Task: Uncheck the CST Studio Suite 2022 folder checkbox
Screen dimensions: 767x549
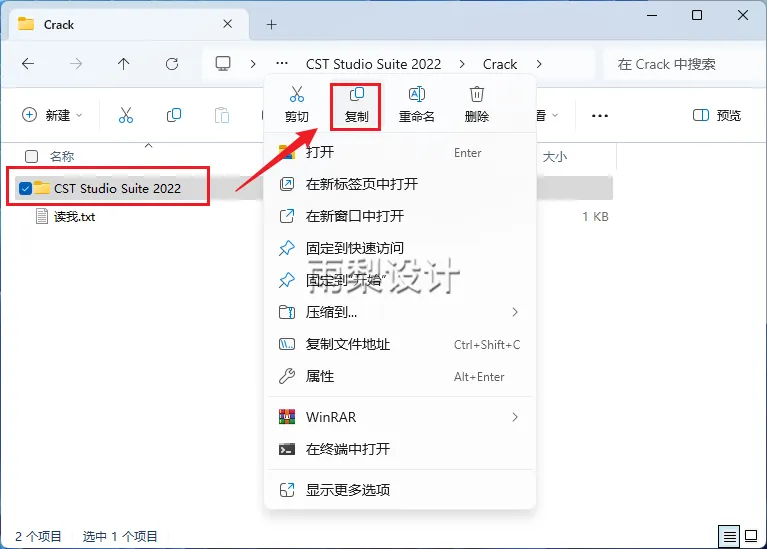Action: (x=25, y=188)
